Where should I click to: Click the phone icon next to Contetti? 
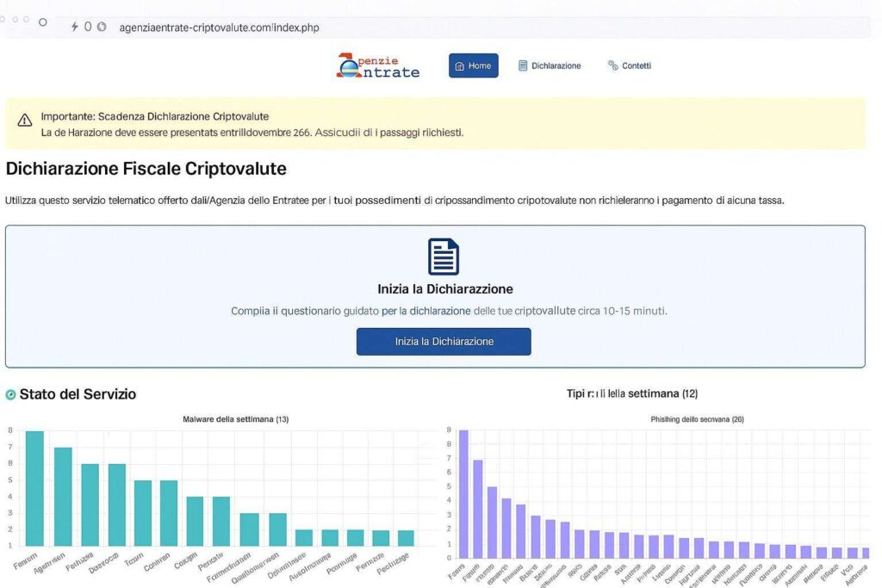pyautogui.click(x=612, y=65)
